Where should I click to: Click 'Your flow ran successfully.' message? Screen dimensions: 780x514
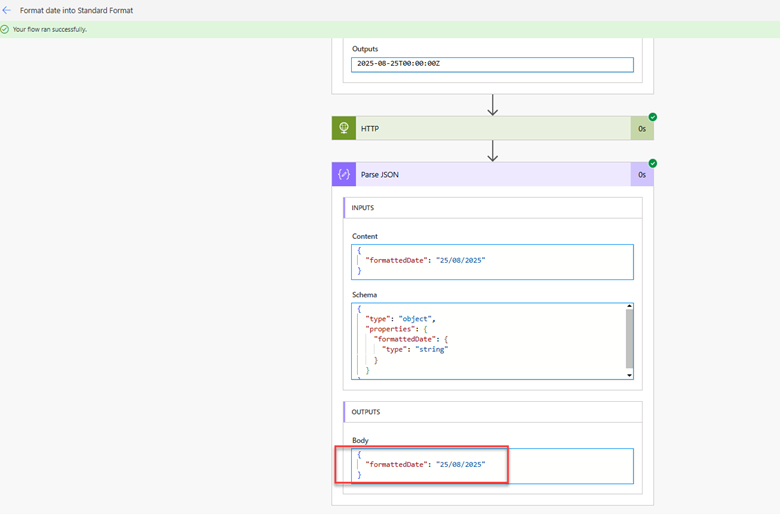point(50,29)
